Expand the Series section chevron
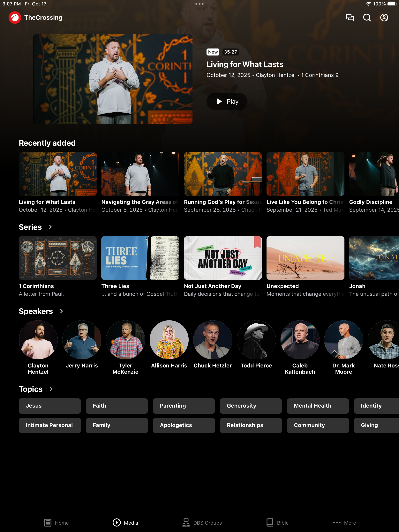This screenshot has width=399, height=532. [50, 227]
